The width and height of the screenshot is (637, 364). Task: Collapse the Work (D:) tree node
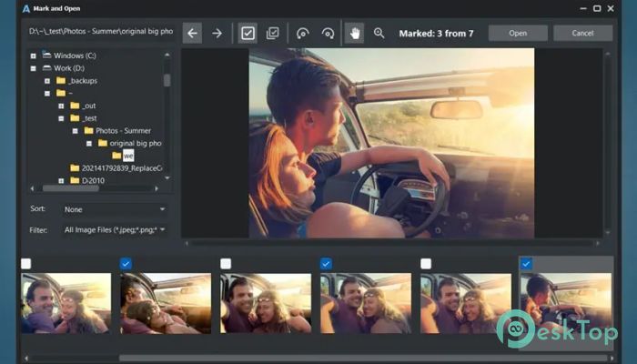point(34,68)
